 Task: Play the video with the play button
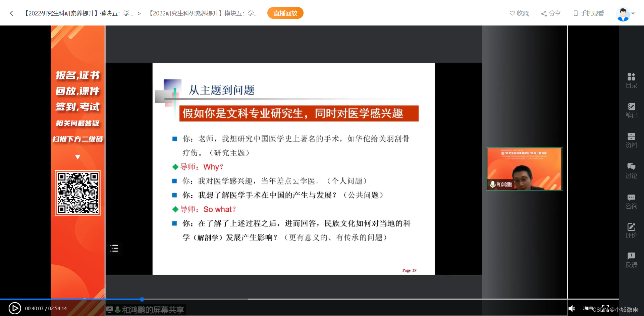[x=14, y=308]
